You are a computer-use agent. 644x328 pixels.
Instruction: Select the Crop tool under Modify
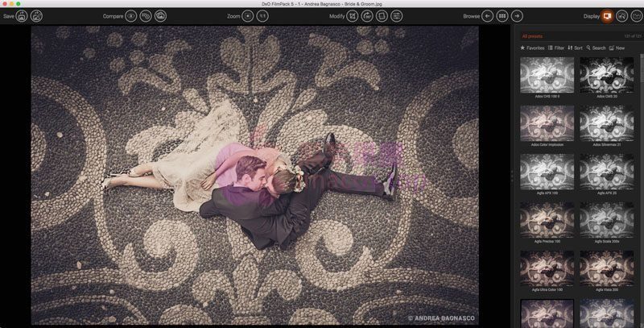click(353, 16)
